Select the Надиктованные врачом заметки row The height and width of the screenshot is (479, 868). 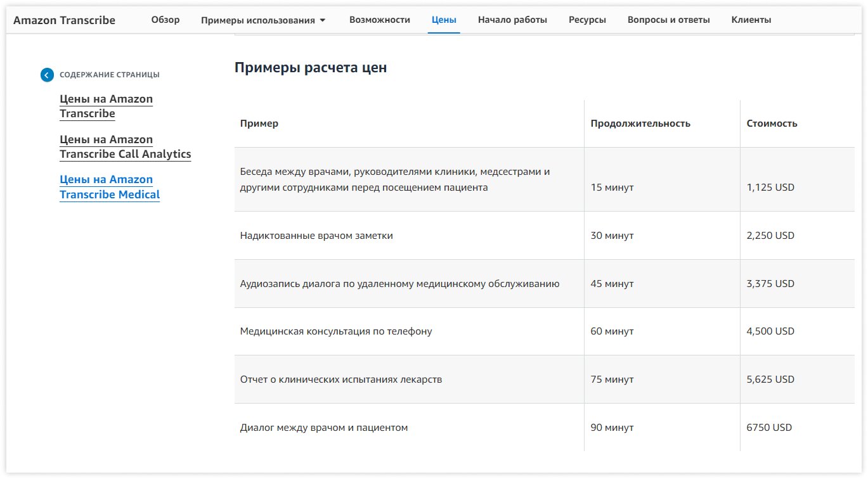click(316, 236)
